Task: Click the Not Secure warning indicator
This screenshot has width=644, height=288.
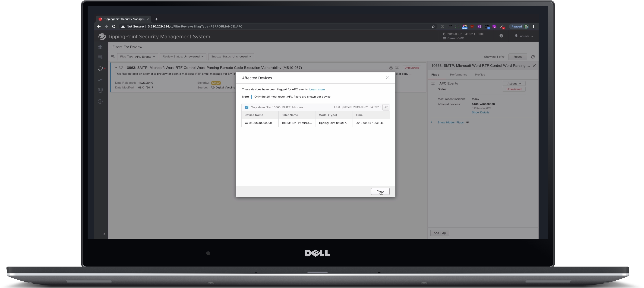Action: [132, 26]
